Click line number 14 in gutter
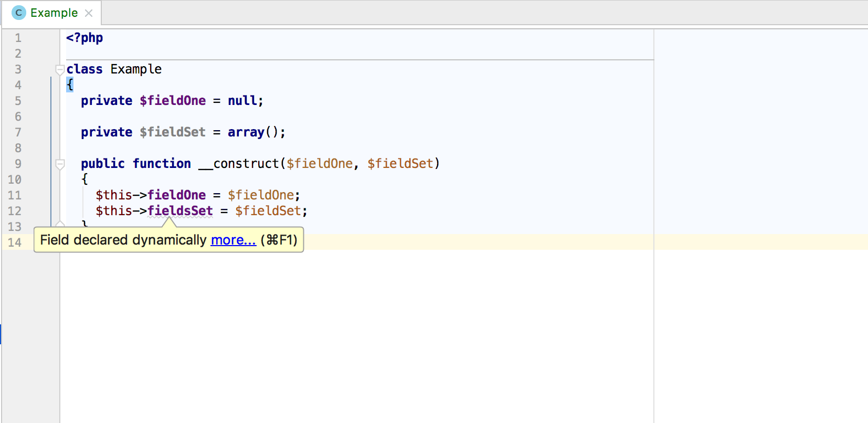Image resolution: width=868 pixels, height=423 pixels. (x=15, y=242)
